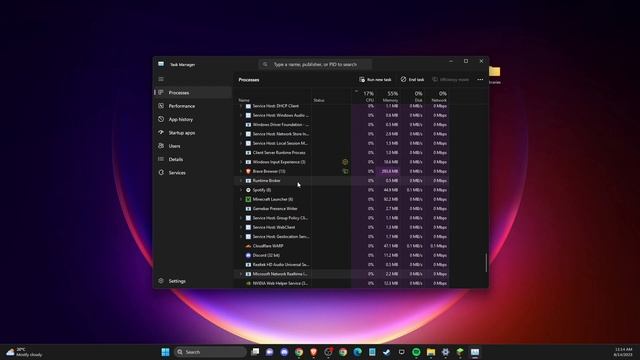Select the Client Server Runtime Process row

pyautogui.click(x=342, y=153)
